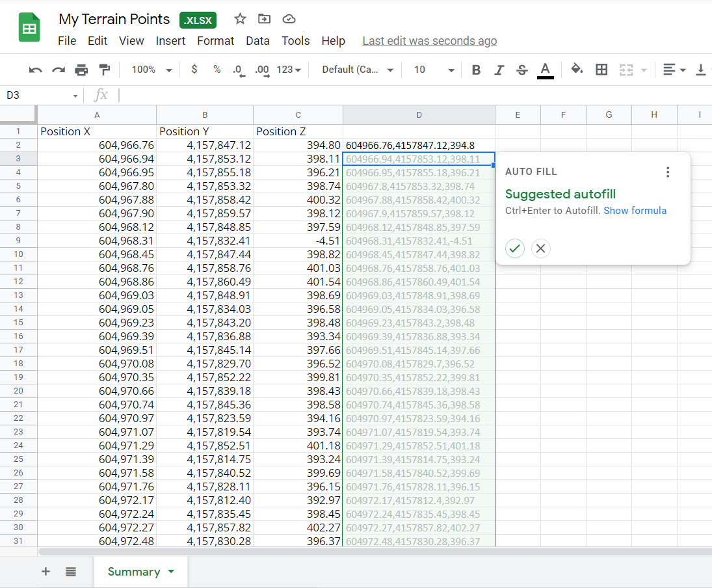
Task: Open the Format menu
Action: coord(216,41)
